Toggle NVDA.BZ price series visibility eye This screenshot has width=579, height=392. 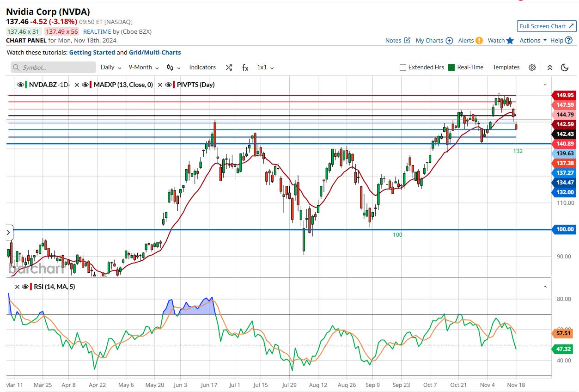click(x=20, y=85)
